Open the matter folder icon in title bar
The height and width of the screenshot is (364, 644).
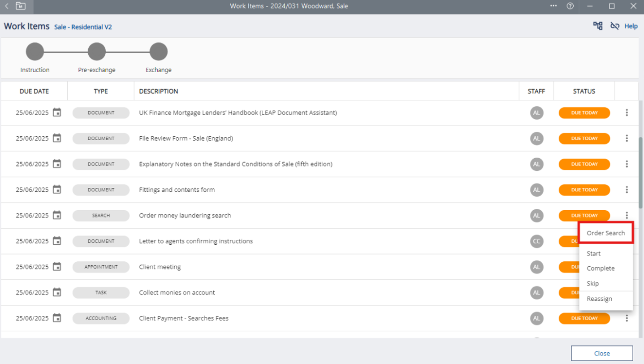point(20,6)
